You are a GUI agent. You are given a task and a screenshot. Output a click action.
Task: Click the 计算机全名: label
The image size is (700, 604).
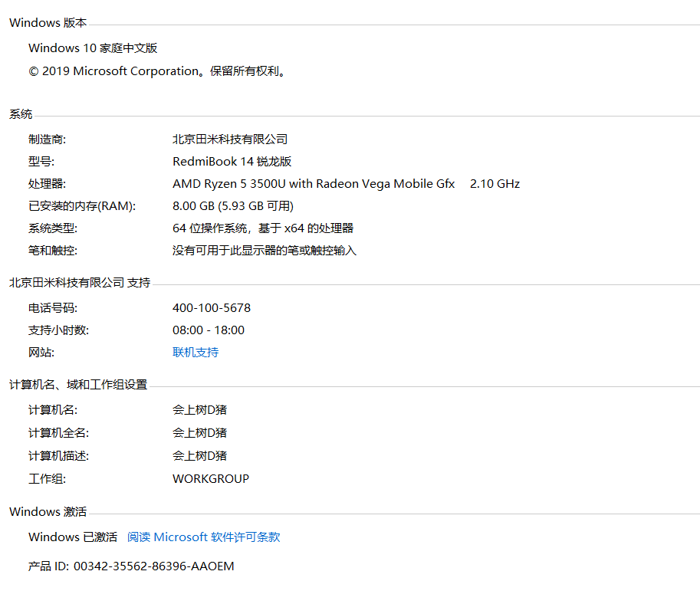click(x=59, y=432)
